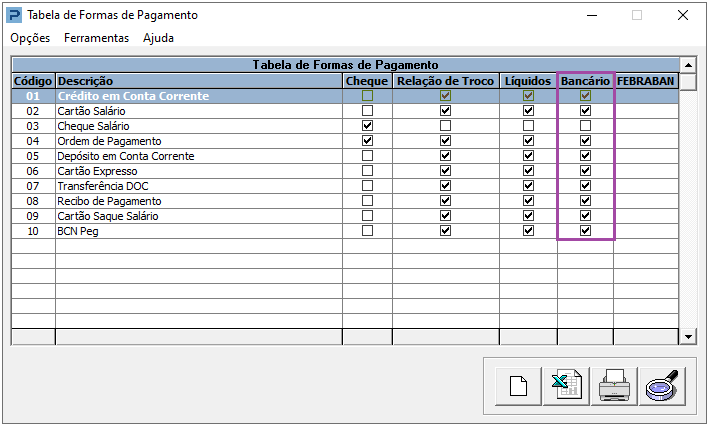
Task: Click the Cheque column header
Action: click(x=367, y=81)
